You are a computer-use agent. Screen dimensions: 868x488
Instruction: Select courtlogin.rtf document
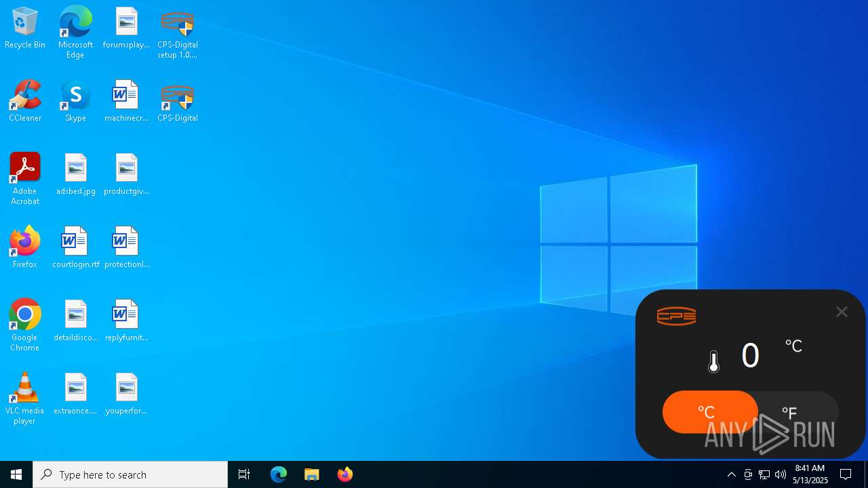[75, 248]
